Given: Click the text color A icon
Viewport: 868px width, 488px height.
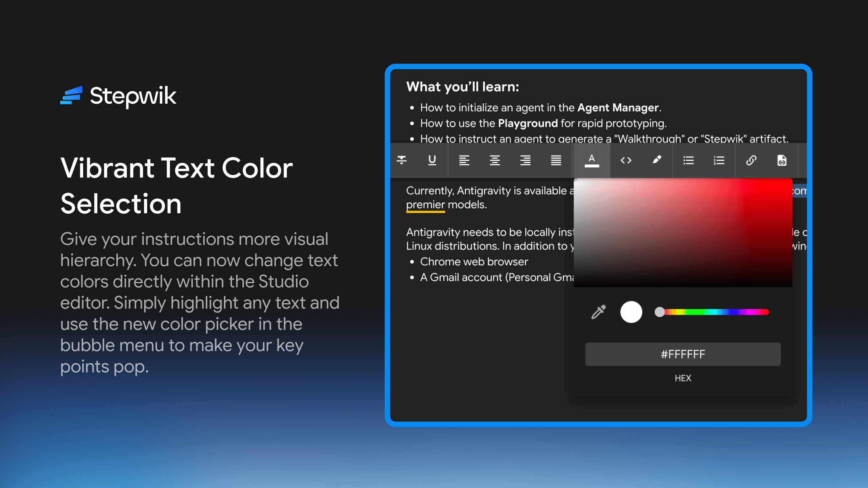Looking at the screenshot, I should click(x=592, y=160).
